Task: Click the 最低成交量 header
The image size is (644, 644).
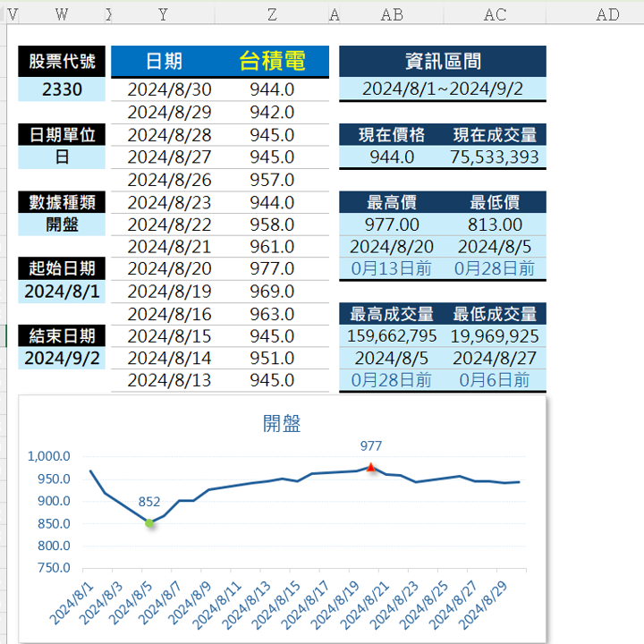Action: tap(495, 314)
